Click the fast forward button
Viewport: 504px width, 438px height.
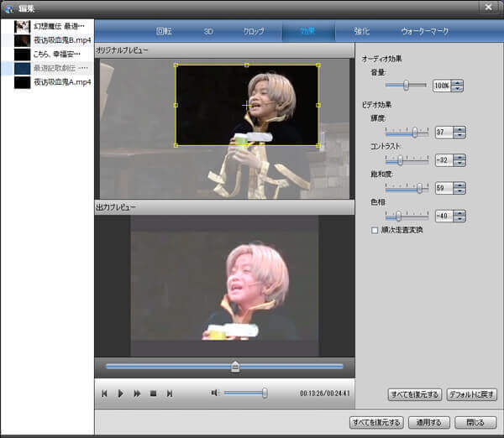(x=137, y=393)
